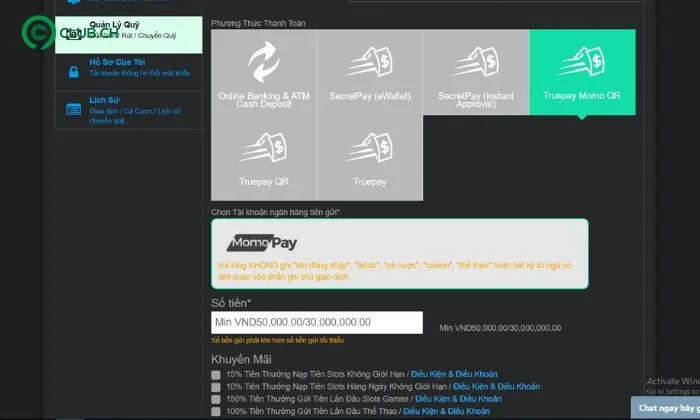Screen dimensions: 700x420
Task: Open Điều Kiện & Điều Khoản for 10% daily bonus
Action: (496, 387)
